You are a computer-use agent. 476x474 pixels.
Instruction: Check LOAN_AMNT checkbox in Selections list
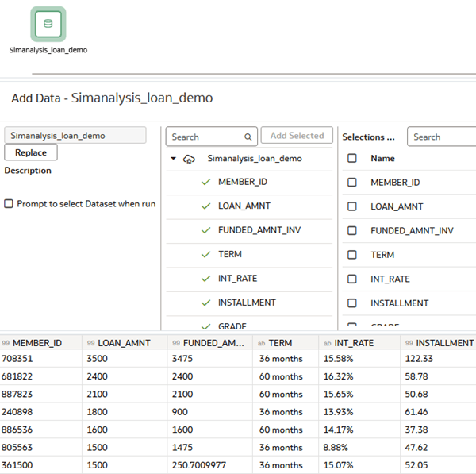click(351, 206)
